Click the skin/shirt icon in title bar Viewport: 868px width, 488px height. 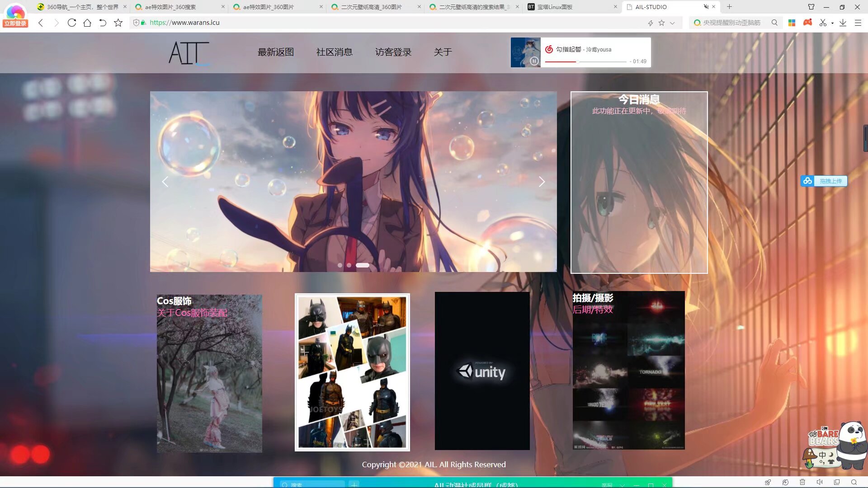pos(811,7)
